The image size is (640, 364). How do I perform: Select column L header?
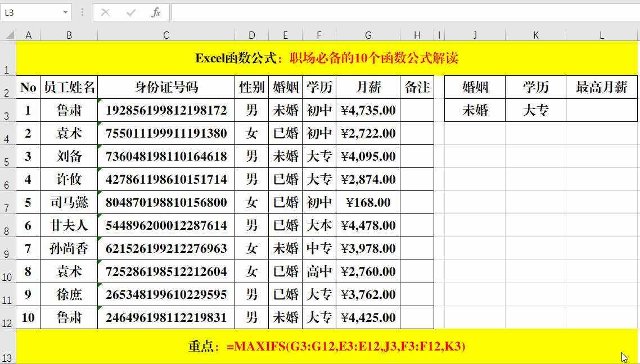[x=602, y=35]
